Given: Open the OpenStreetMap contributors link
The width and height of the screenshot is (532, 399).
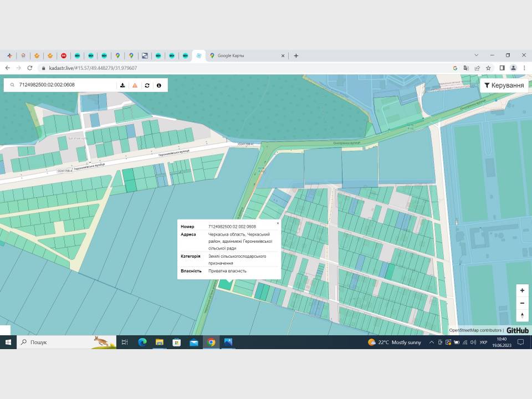Looking at the screenshot, I should pos(475,330).
